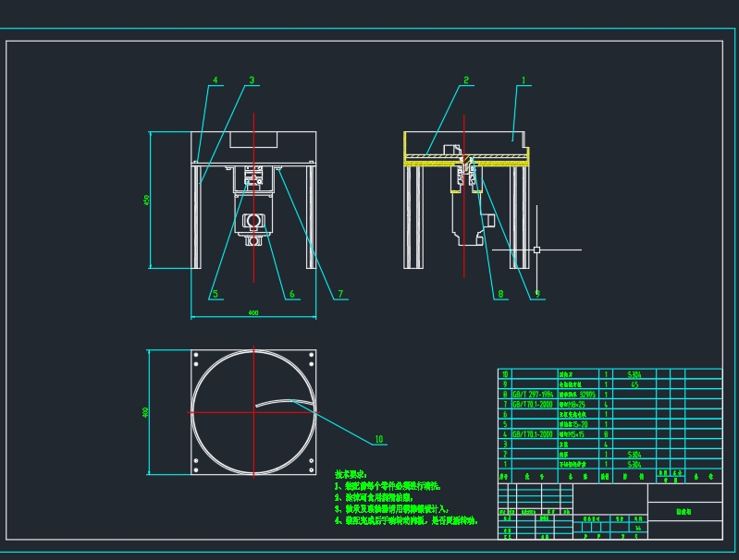Click 'GB/T70.1-2000' in parts list row 4
Screen dimensions: 739x560
(x=533, y=433)
